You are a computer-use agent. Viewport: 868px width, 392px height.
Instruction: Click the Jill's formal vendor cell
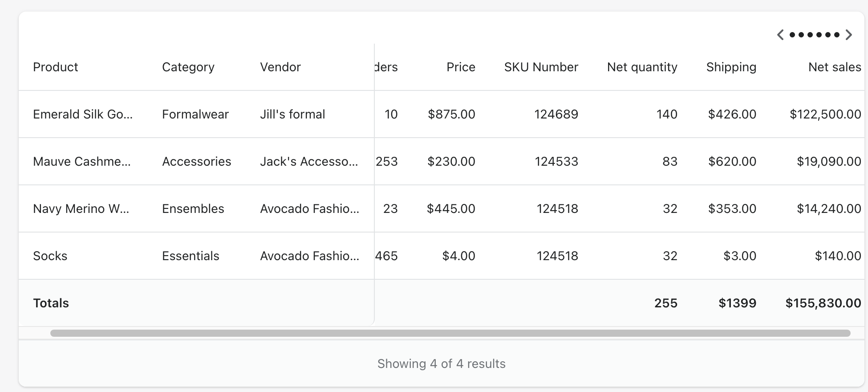click(292, 114)
